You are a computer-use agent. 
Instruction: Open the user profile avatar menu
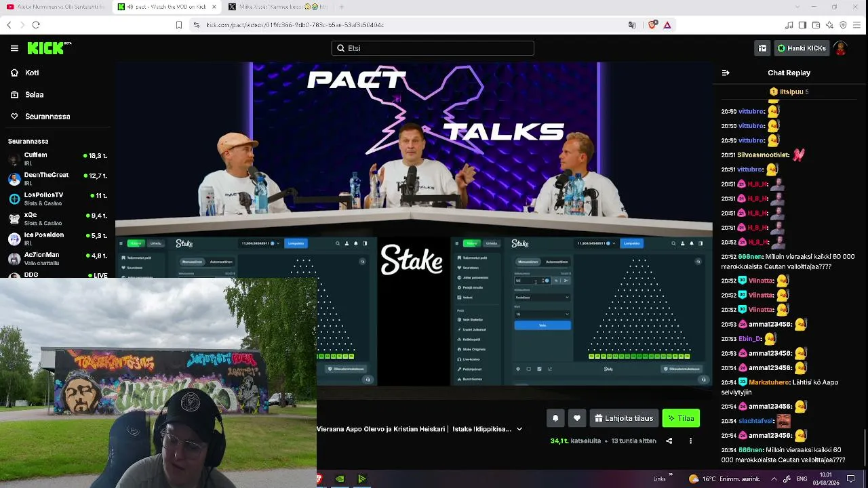pos(841,48)
